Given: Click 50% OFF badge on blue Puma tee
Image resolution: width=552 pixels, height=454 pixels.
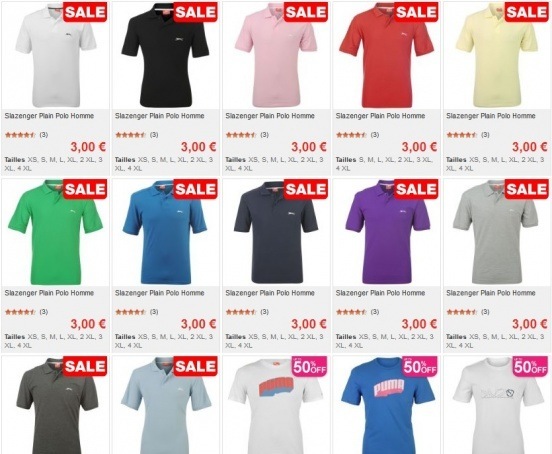Looking at the screenshot, I should 420,366.
